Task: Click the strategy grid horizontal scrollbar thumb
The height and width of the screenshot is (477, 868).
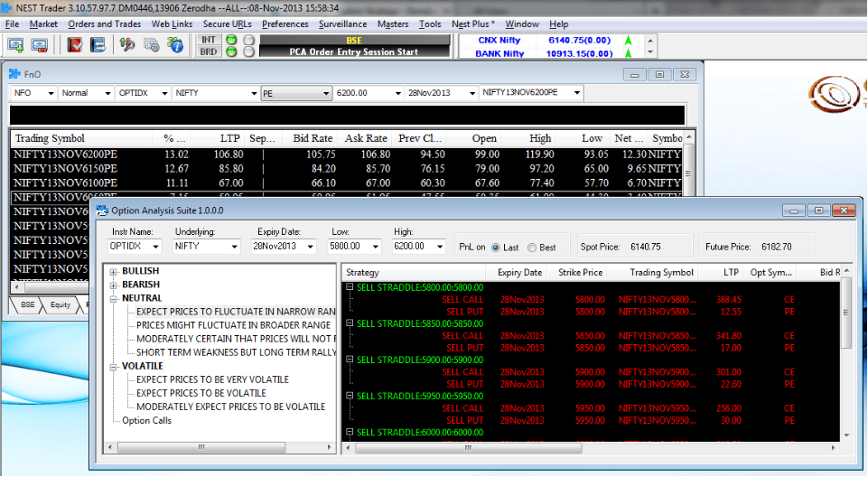Action: click(468, 448)
